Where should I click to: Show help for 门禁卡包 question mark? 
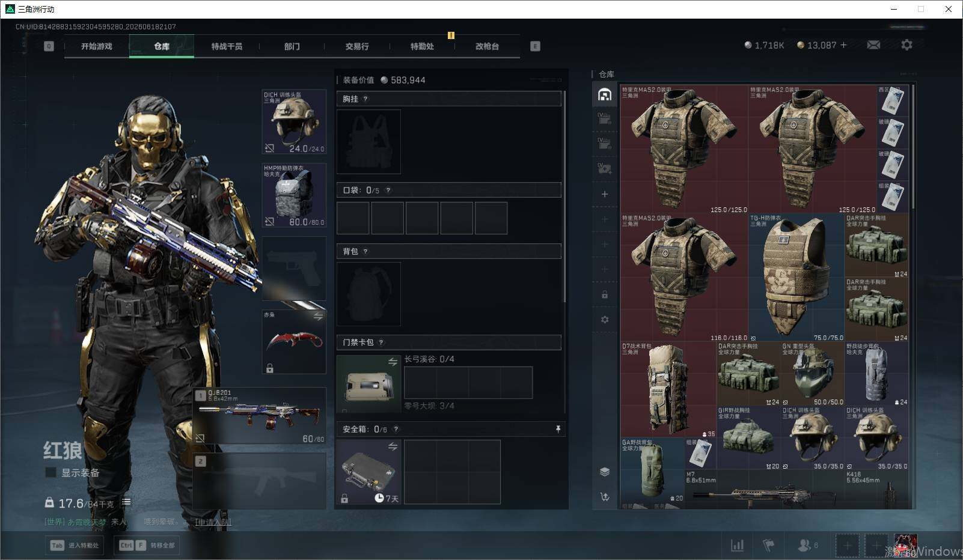(381, 342)
